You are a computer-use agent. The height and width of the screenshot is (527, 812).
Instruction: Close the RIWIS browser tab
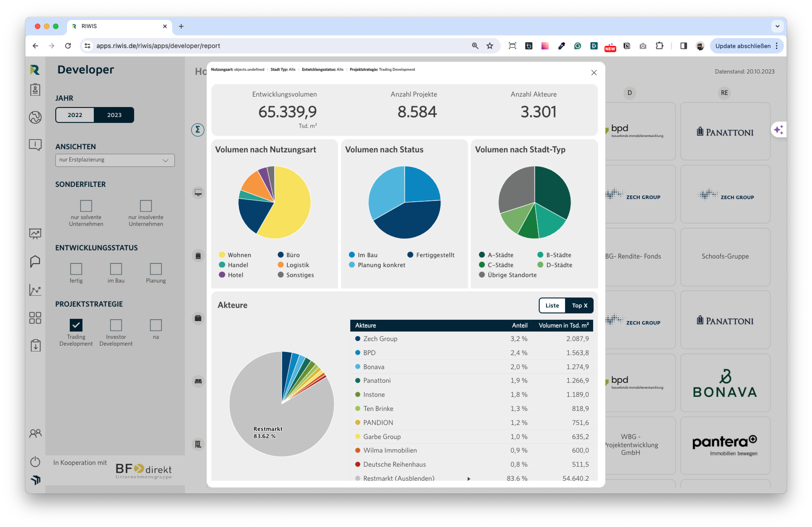(165, 26)
